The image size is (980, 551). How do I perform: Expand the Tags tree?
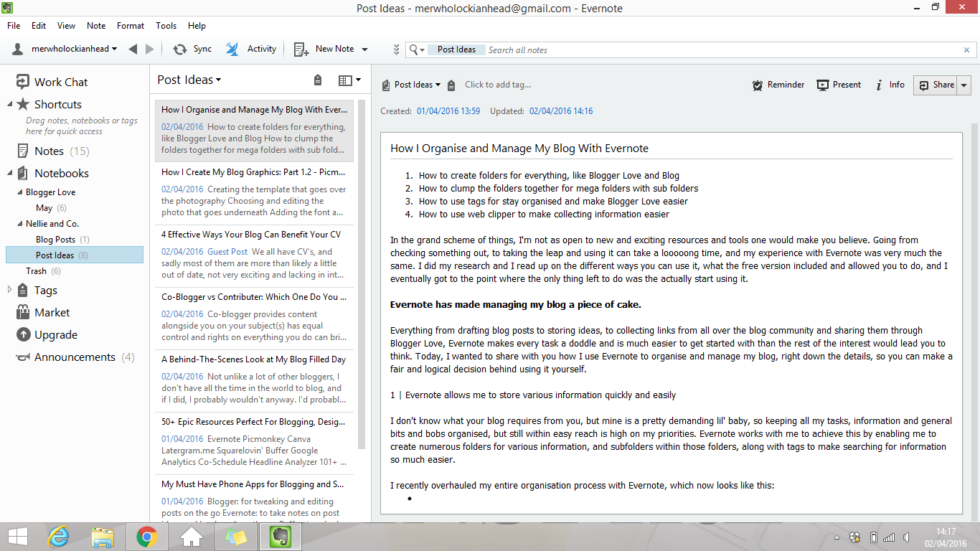pos(10,290)
